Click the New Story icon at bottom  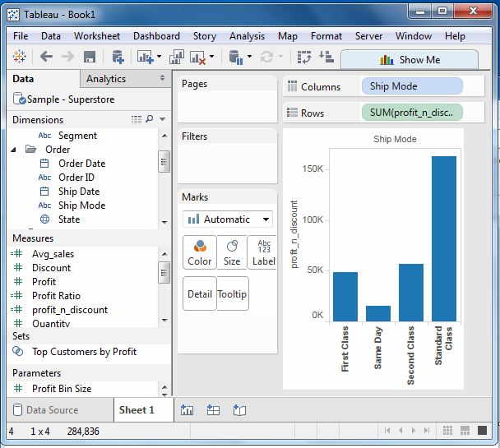239,409
